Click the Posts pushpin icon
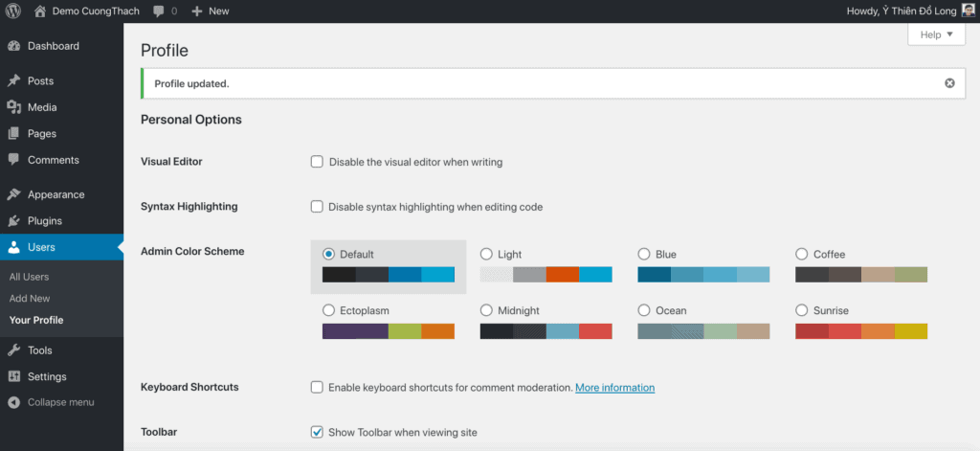This screenshot has height=451, width=980. [13, 81]
